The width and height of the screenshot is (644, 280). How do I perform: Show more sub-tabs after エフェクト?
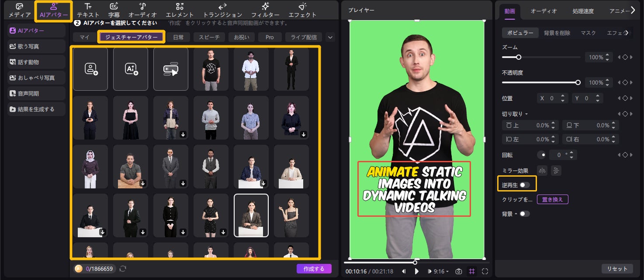pyautogui.click(x=627, y=33)
